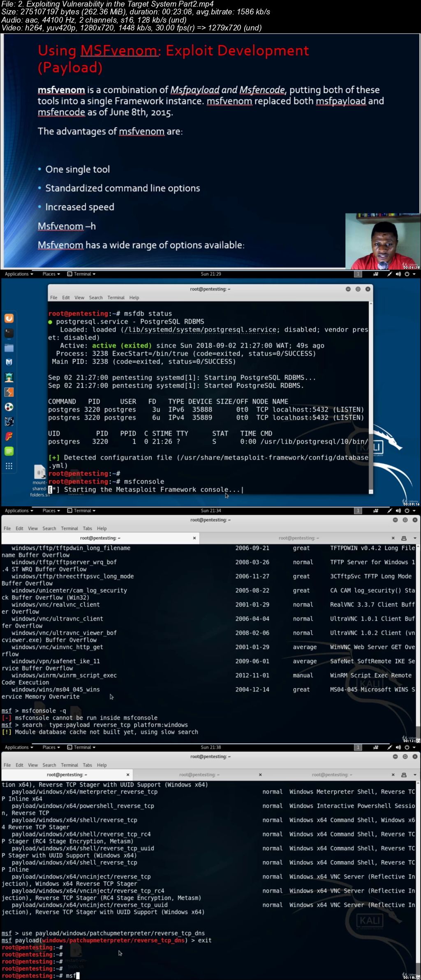Open Edit menu in Sun 21:38 terminal
This screenshot has height=980, width=421.
(x=19, y=765)
